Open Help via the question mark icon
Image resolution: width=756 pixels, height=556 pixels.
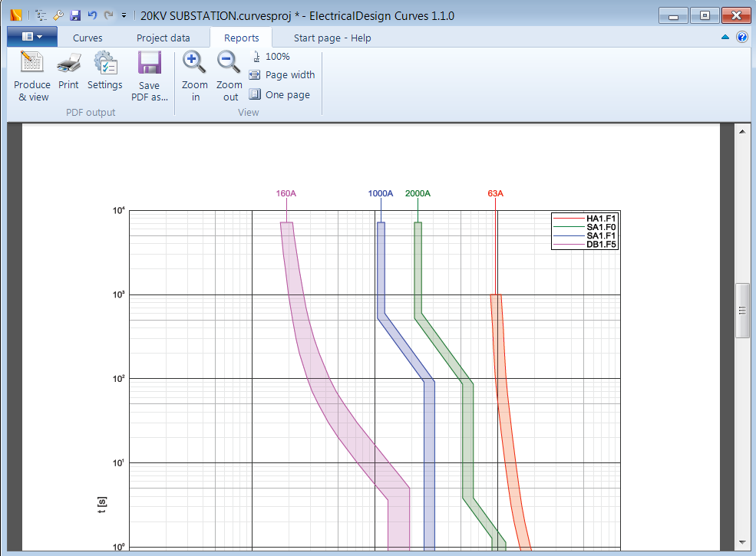pyautogui.click(x=741, y=37)
